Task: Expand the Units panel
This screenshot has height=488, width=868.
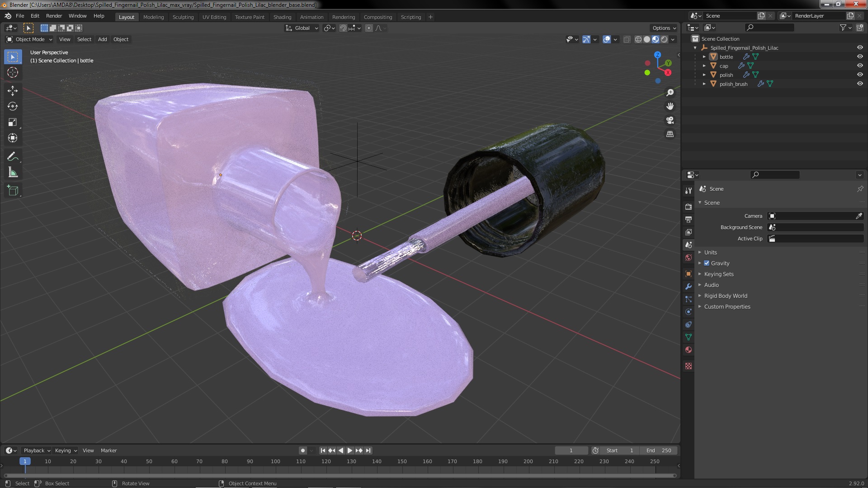Action: tap(710, 252)
